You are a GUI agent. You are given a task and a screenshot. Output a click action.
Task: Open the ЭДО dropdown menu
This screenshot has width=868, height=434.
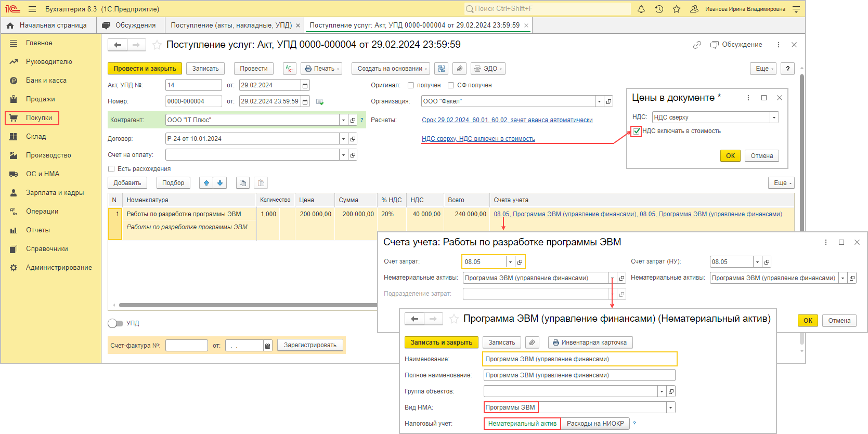488,69
